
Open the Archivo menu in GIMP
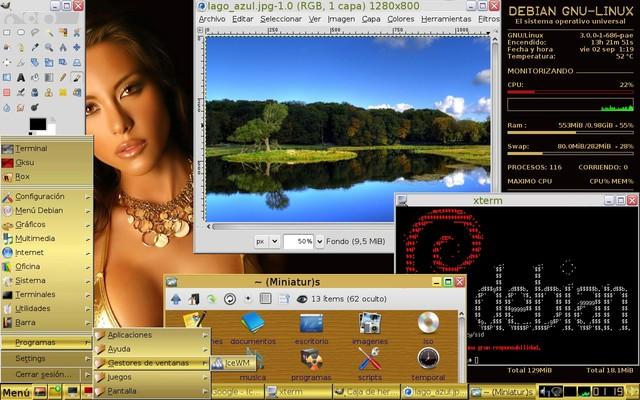tap(212, 19)
